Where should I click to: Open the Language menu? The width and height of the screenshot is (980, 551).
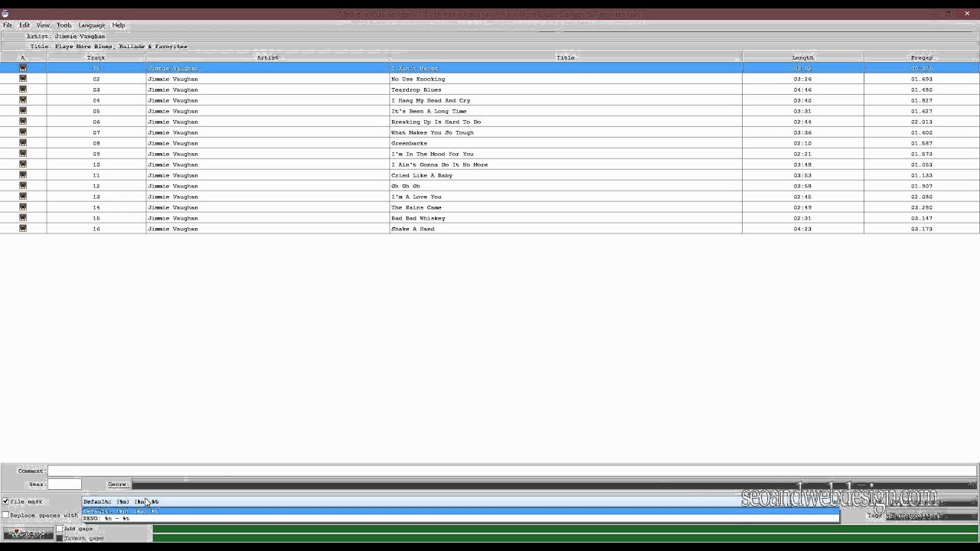(92, 25)
